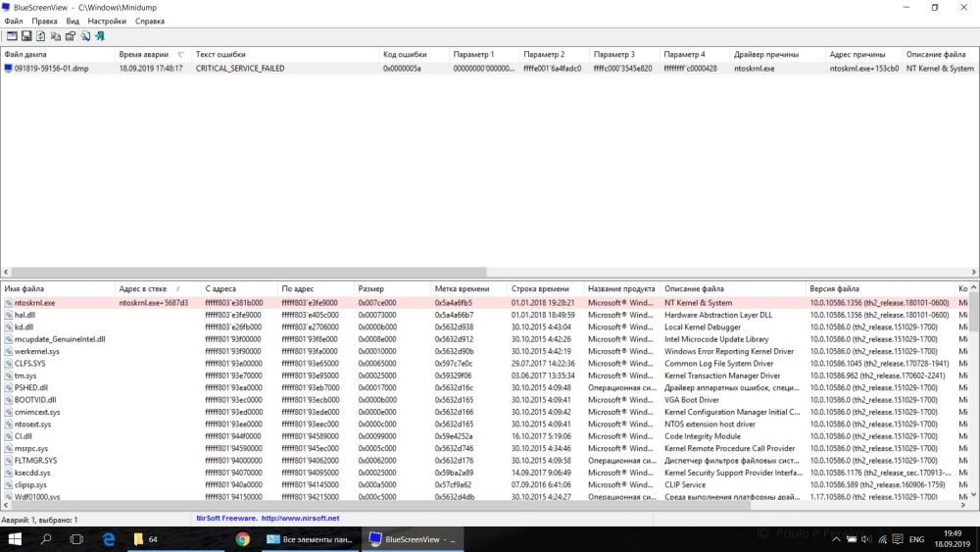Open Google Chrome from the taskbar
This screenshot has width=980, height=552.
click(242, 539)
